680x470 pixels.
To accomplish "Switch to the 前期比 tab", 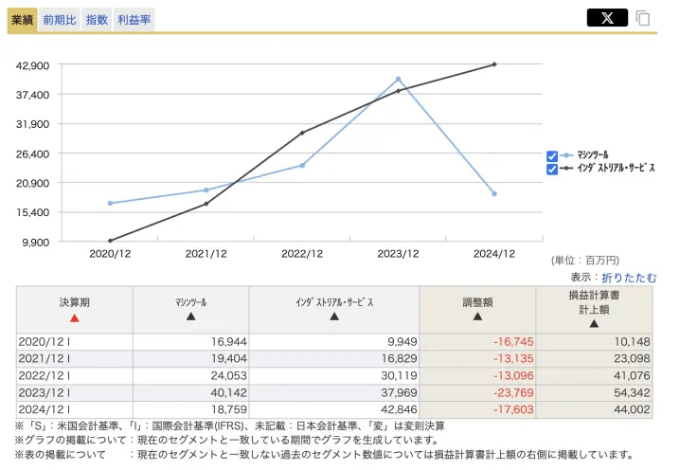I will 59,19.
